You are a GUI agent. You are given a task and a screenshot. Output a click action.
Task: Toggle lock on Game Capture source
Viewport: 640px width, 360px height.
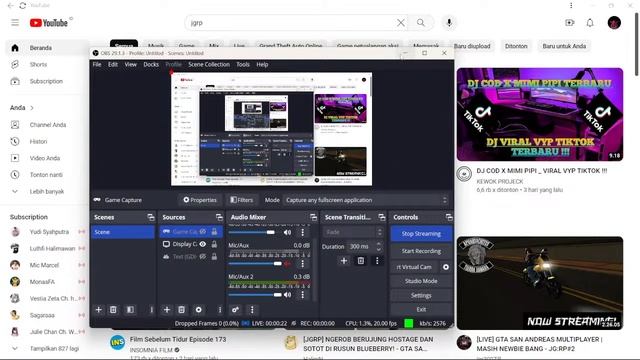pyautogui.click(x=214, y=232)
